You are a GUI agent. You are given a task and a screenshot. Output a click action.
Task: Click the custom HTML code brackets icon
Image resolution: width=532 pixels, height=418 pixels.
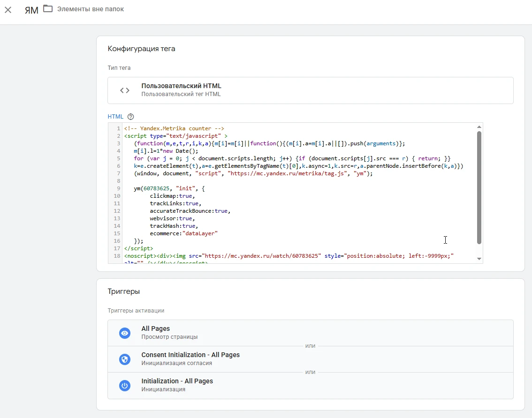click(x=124, y=90)
